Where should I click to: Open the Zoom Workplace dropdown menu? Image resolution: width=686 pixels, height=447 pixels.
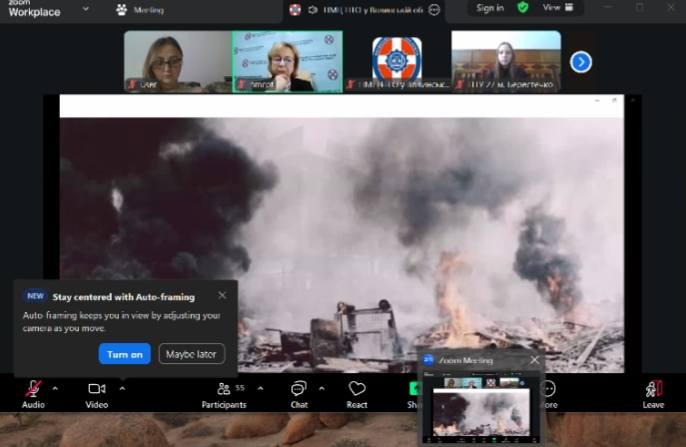pyautogui.click(x=86, y=9)
